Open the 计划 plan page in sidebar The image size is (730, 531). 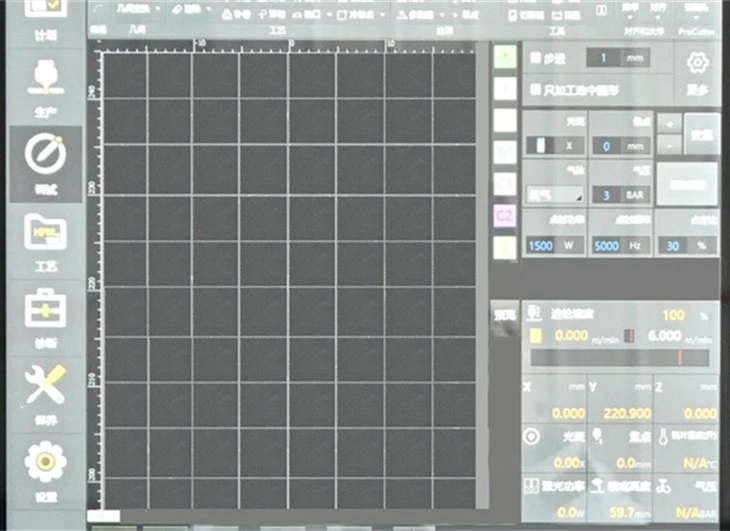(45, 21)
